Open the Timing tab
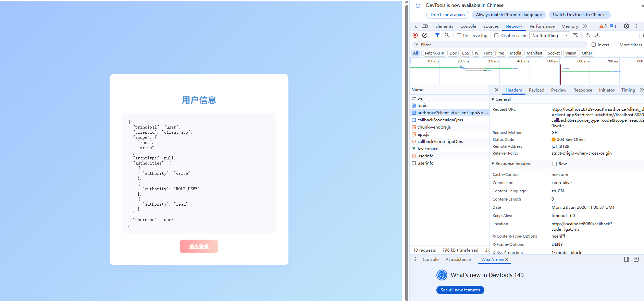The height and width of the screenshot is (301, 644). point(628,90)
